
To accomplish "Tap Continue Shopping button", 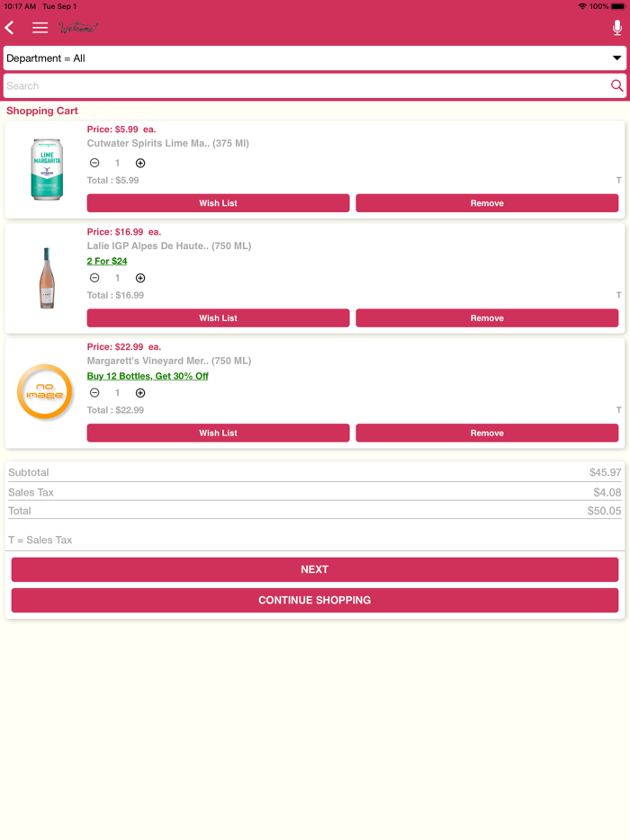I will pos(314,600).
